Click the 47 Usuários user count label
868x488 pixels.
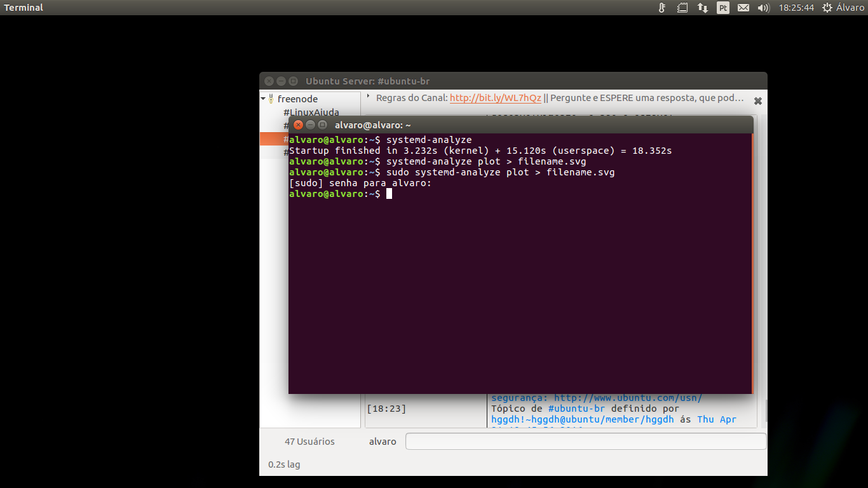(x=309, y=442)
